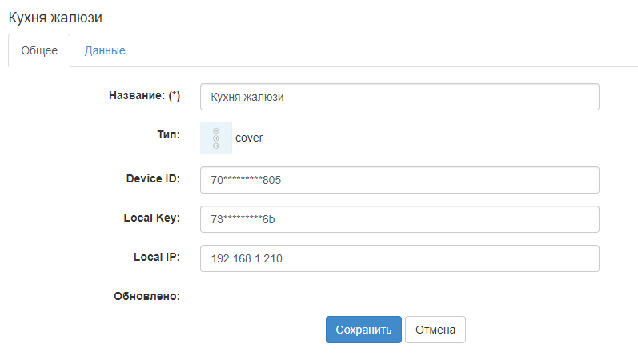This screenshot has width=638, height=364.
Task: Click the Отмена button
Action: pos(435,329)
